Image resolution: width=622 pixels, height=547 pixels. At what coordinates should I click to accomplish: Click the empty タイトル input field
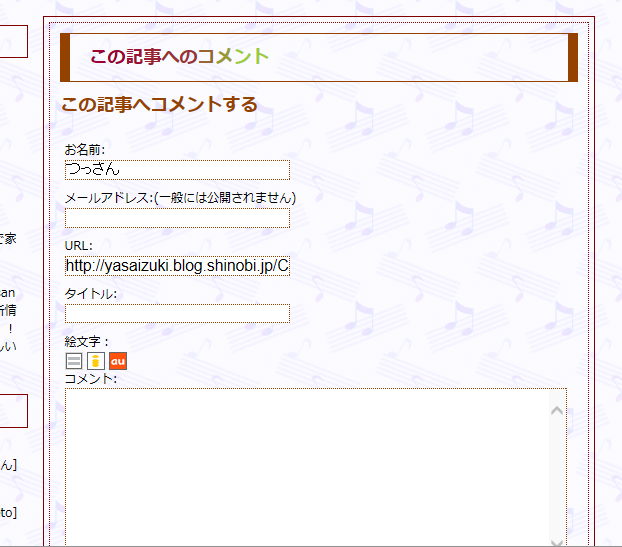(177, 313)
